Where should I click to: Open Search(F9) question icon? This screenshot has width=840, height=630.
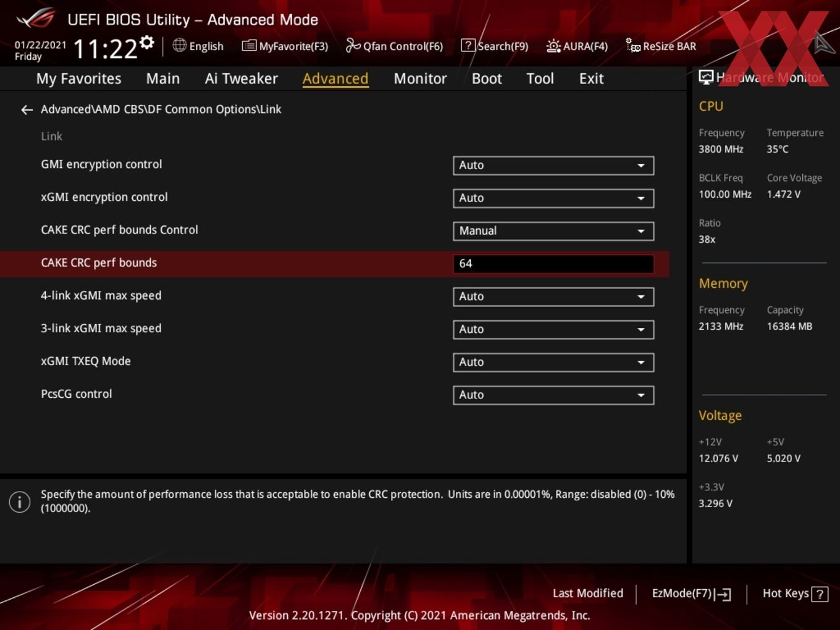coord(468,45)
